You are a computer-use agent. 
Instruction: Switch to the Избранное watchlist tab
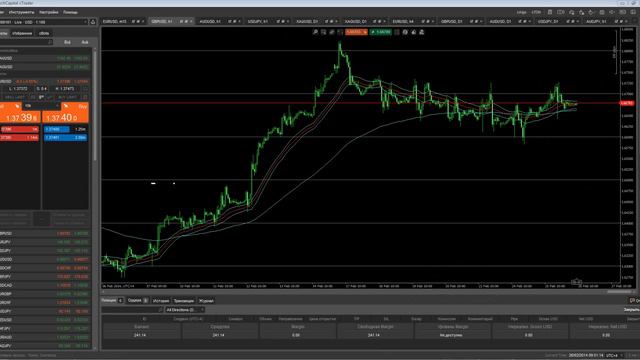point(22,33)
